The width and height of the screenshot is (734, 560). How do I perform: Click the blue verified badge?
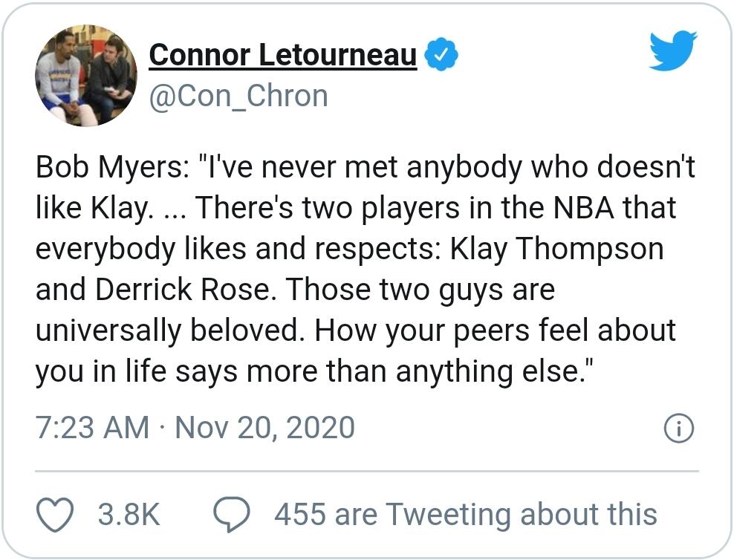pos(441,54)
